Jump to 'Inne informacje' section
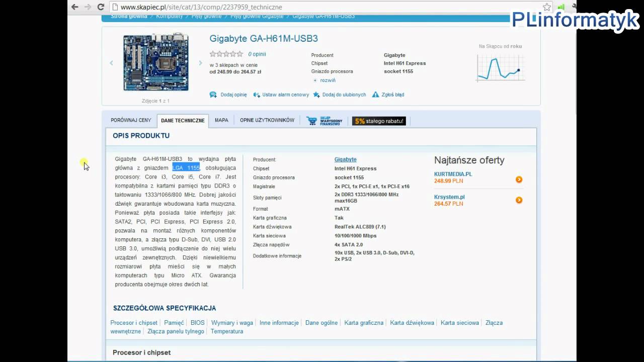644x362 pixels. click(x=279, y=323)
